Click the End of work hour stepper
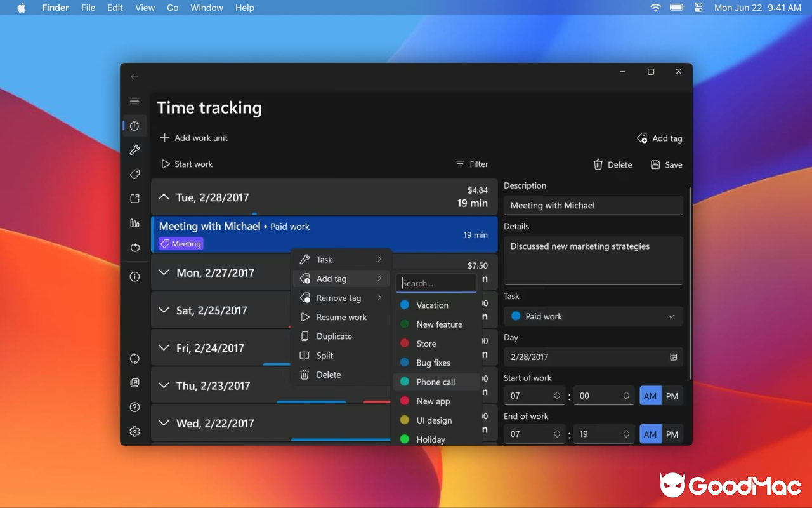The image size is (812, 508). (x=557, y=434)
